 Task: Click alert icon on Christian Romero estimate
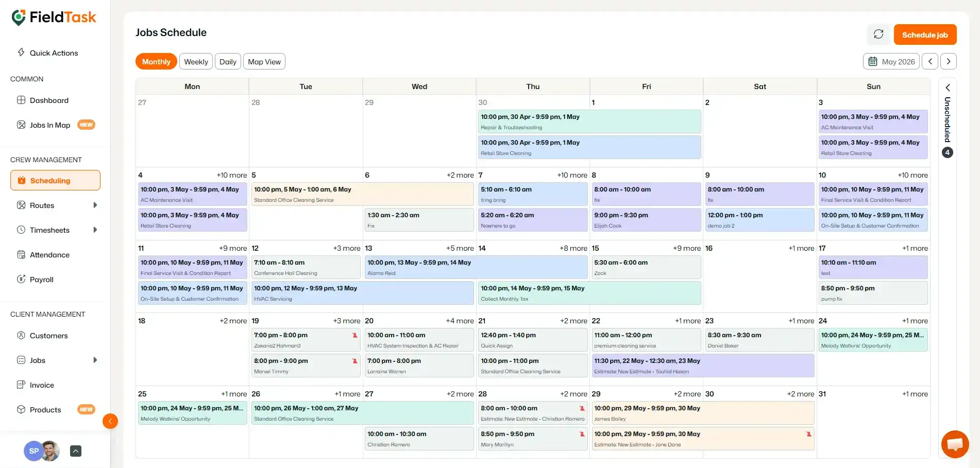click(x=582, y=408)
